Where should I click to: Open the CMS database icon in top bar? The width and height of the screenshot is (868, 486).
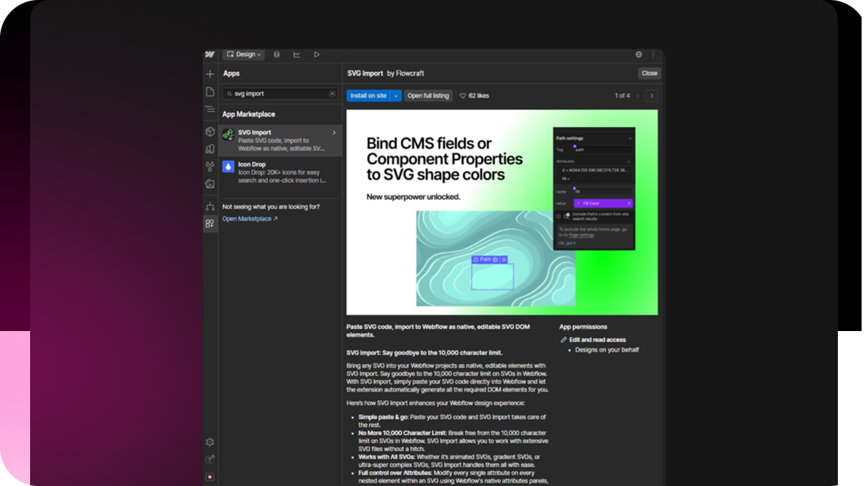pos(277,54)
